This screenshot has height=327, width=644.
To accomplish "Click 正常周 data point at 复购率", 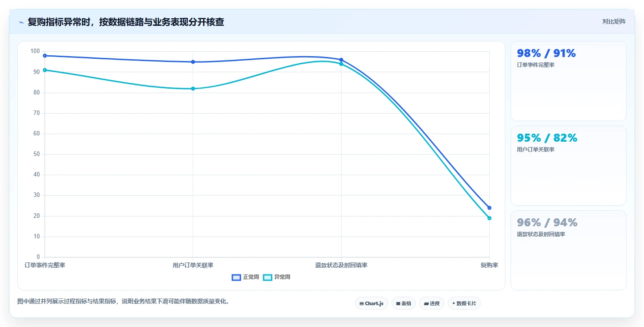I will [x=489, y=208].
